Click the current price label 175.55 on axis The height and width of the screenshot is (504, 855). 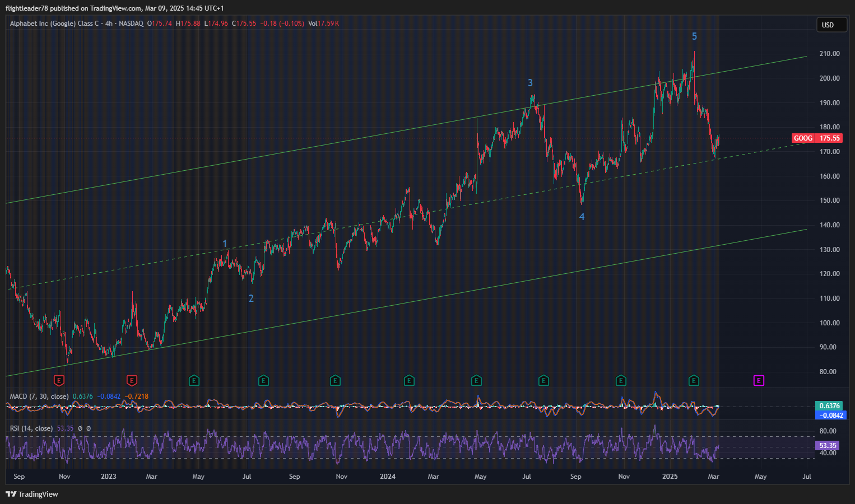click(x=829, y=138)
